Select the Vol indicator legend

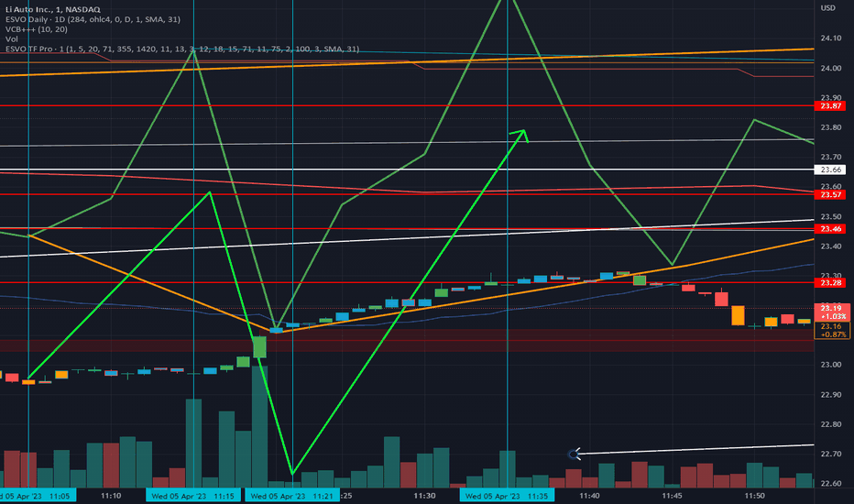tap(11, 38)
